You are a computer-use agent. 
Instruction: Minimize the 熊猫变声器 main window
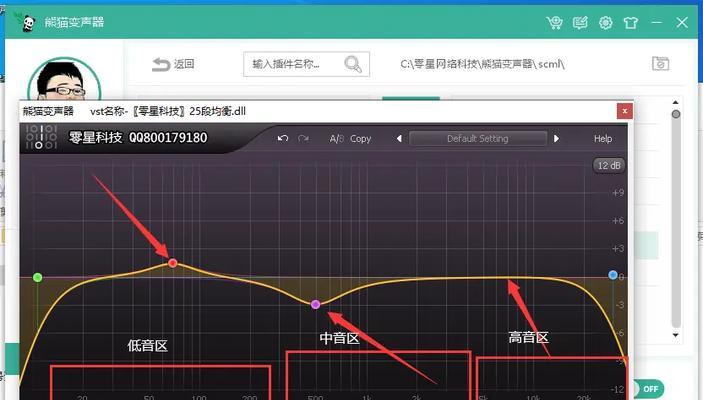click(657, 22)
